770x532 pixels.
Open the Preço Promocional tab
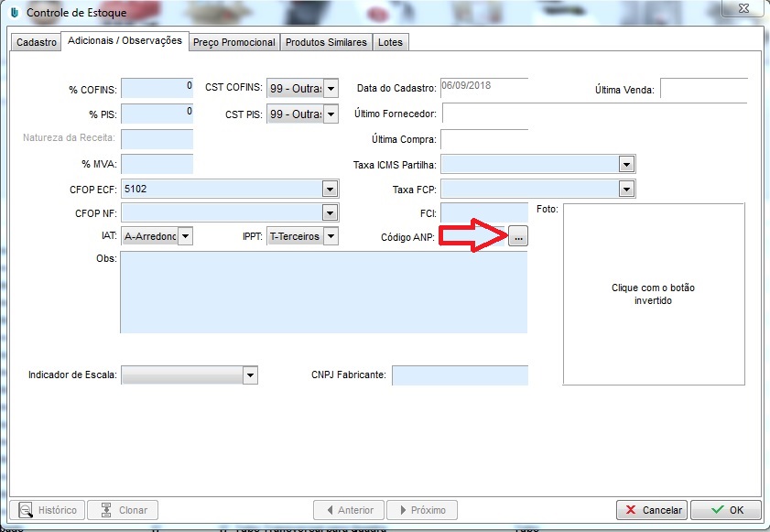(234, 42)
